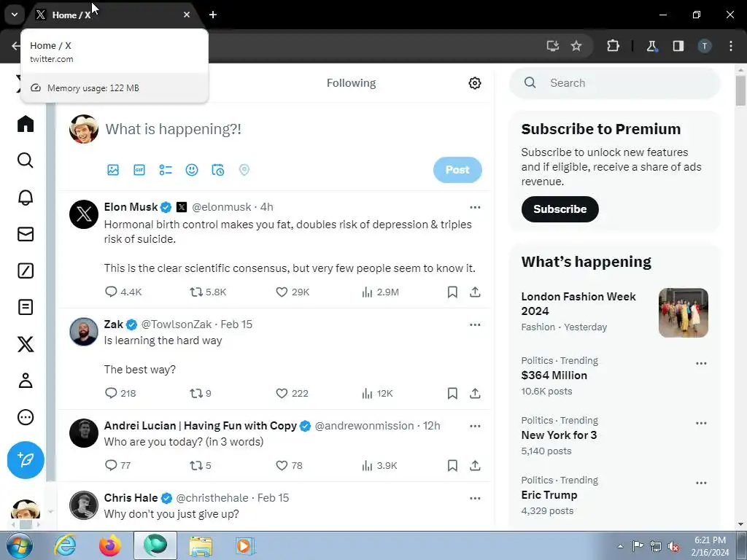Open more options for Eric Trump trend

701,483
